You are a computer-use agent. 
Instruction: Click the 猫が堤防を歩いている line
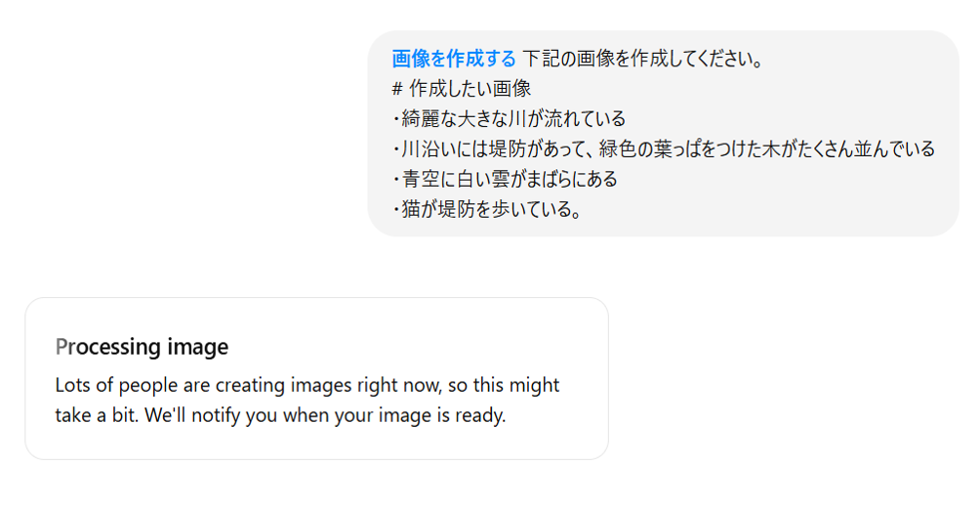(487, 209)
